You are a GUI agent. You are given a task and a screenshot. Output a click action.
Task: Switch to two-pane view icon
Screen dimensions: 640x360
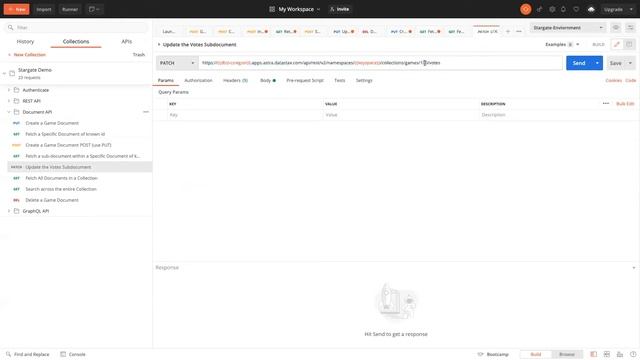[607, 354]
